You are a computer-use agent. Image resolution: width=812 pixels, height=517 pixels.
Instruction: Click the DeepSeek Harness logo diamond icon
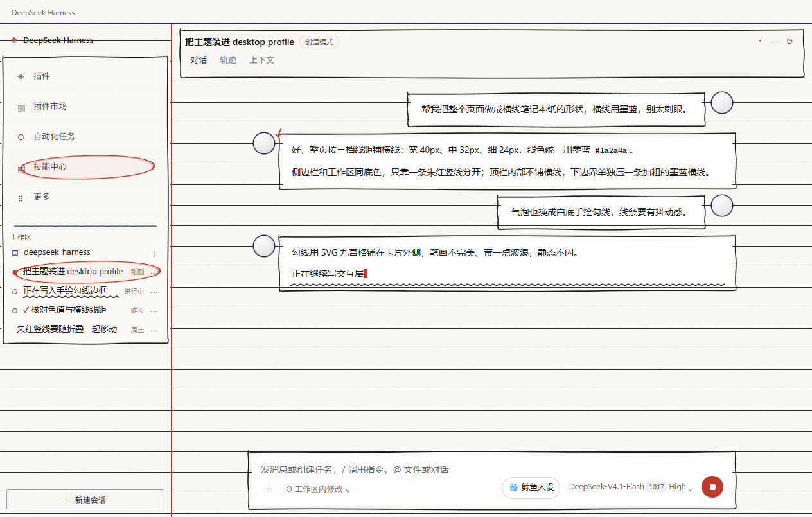pyautogui.click(x=14, y=40)
